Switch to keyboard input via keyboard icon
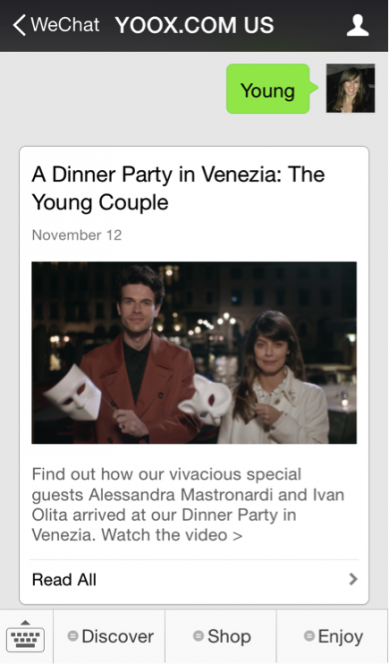389x664 pixels. click(25, 639)
